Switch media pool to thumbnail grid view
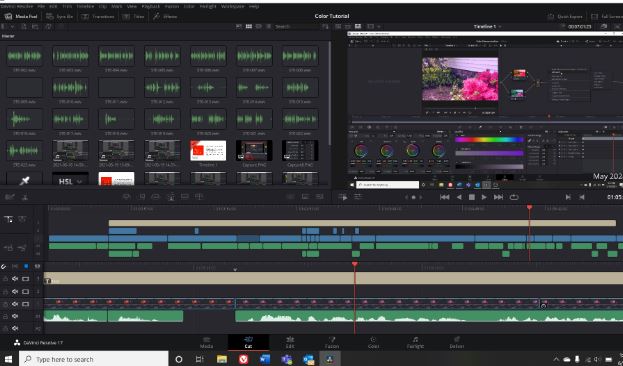 click(x=249, y=26)
